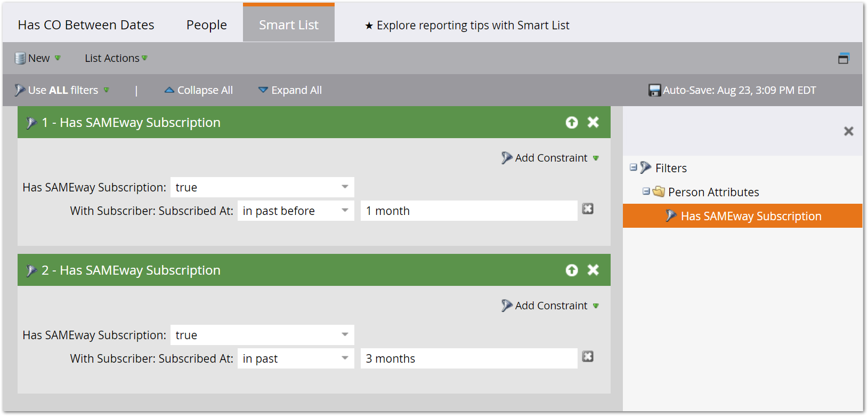Click the 3 months value field
Image resolution: width=868 pixels, height=416 pixels.
469,358
